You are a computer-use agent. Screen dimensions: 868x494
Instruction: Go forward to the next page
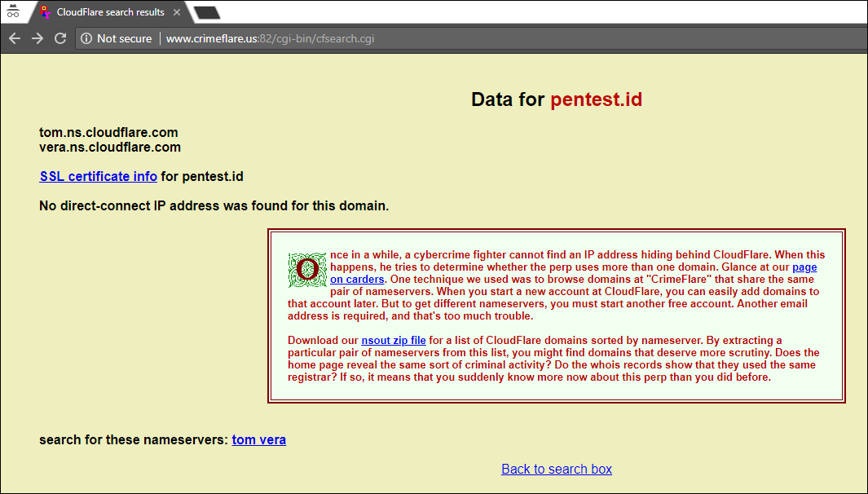[37, 38]
